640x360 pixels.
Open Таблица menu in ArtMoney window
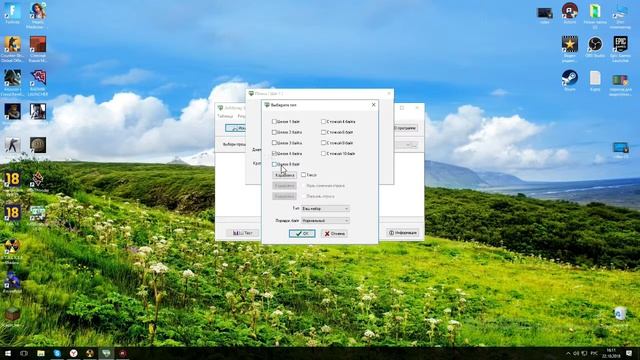tap(225, 116)
